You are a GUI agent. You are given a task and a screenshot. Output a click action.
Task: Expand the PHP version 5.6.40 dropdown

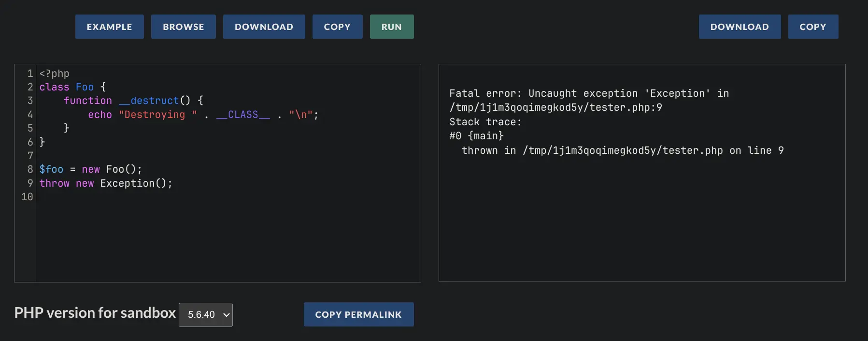[x=206, y=315]
